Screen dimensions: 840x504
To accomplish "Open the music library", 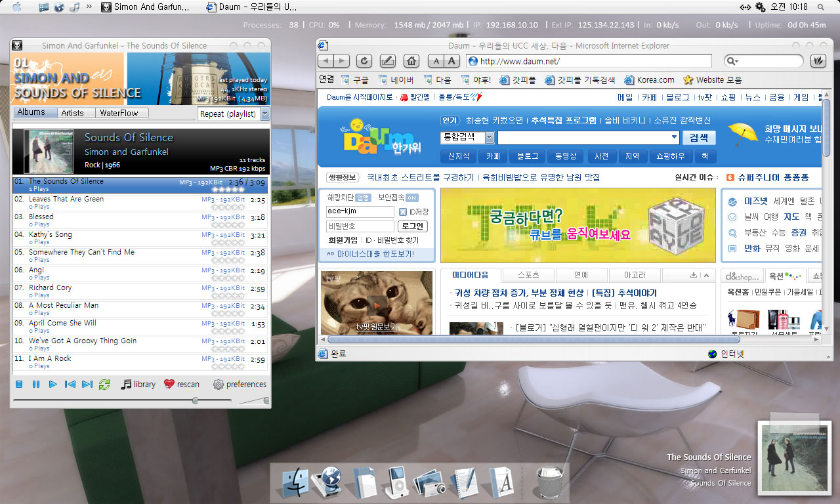I will pyautogui.click(x=138, y=384).
